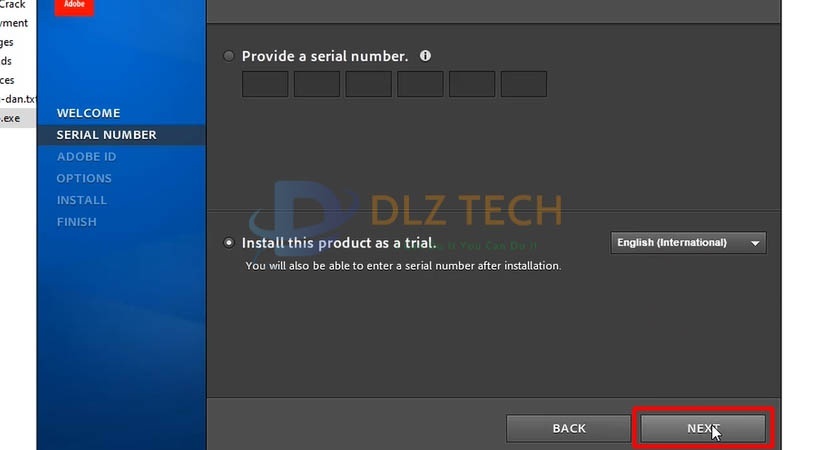Select the Crack item in file list
Viewport: 820px width, 450px height.
pyautogui.click(x=13, y=5)
